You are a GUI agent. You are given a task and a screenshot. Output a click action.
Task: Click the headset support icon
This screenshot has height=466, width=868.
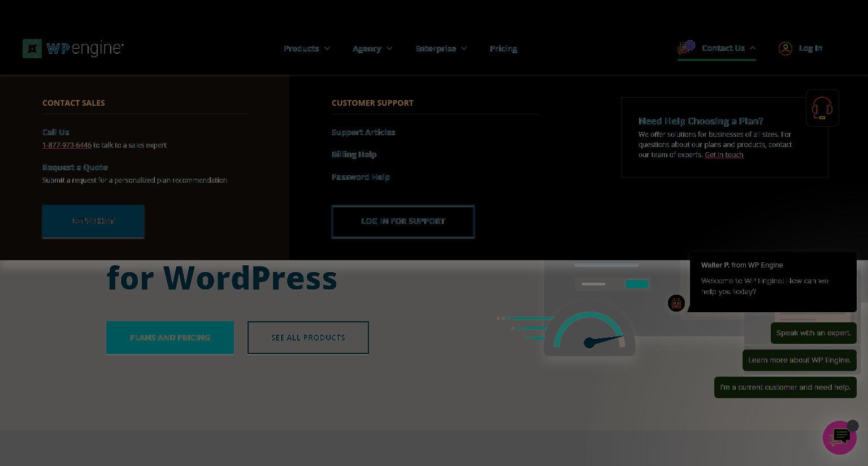822,108
